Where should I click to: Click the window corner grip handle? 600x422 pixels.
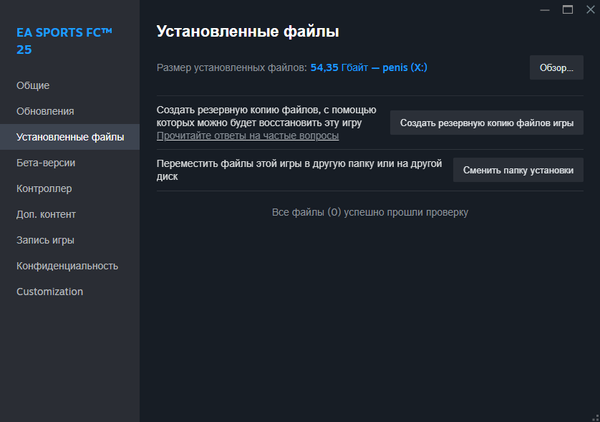click(x=595, y=418)
